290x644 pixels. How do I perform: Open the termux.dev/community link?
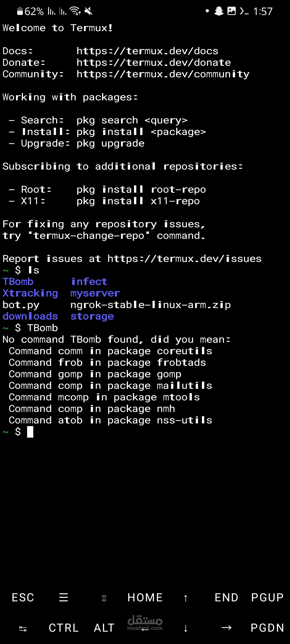pos(163,74)
